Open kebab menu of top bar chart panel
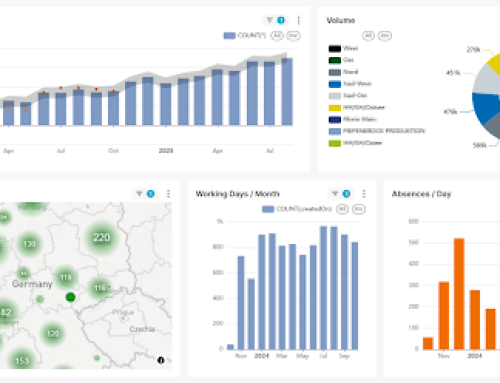The width and height of the screenshot is (500, 383). coord(298,20)
